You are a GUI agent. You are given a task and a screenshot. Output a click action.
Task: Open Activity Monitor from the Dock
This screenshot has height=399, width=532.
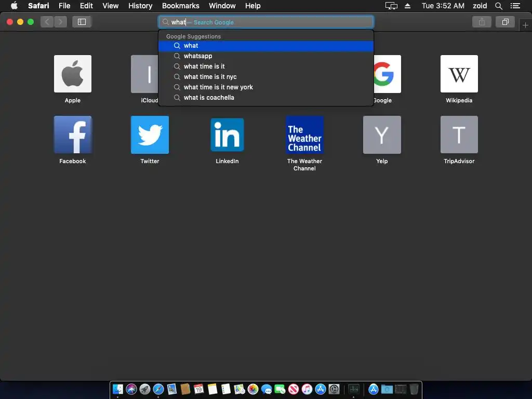[353, 389]
